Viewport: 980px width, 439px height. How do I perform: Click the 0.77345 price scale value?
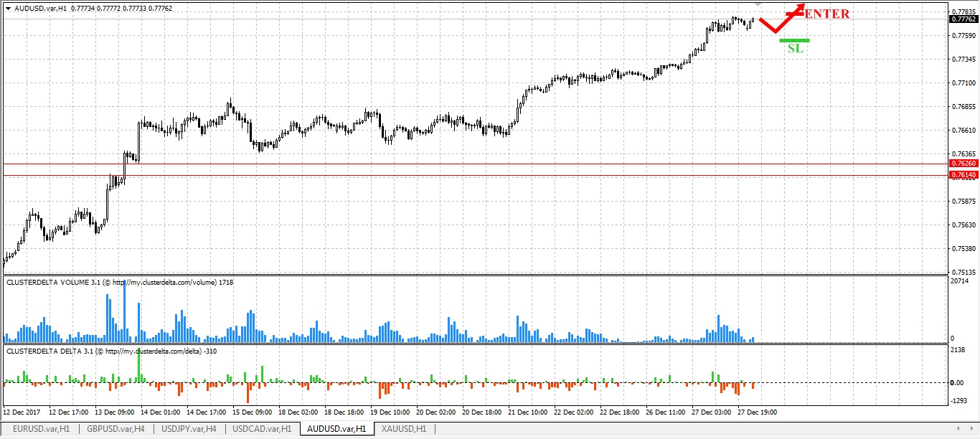point(963,60)
